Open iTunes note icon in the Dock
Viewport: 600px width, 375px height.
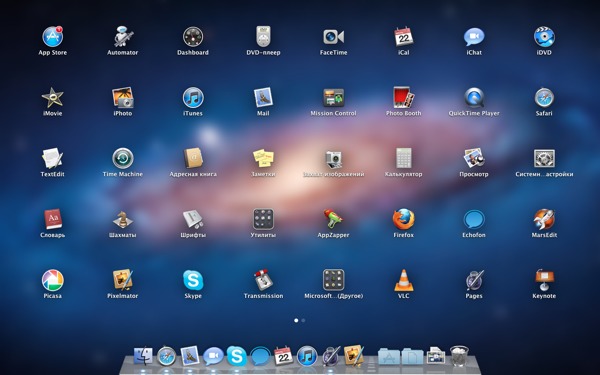click(x=307, y=356)
